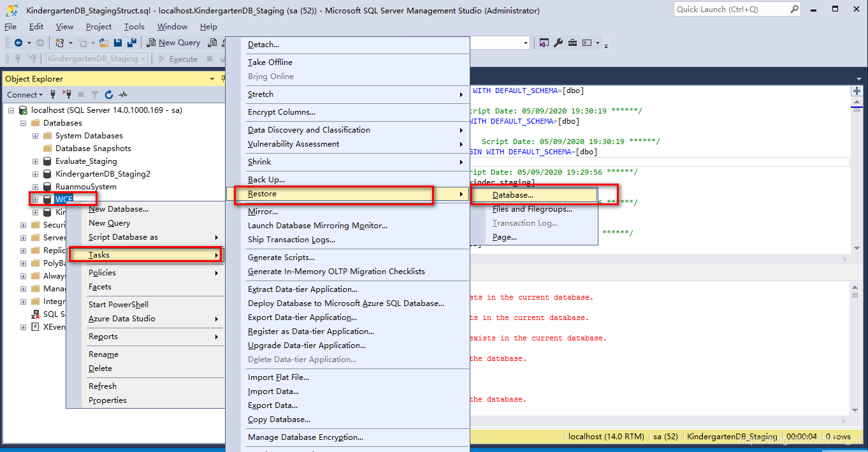Image resolution: width=868 pixels, height=452 pixels.
Task: Select Detach... in Tasks submenu
Action: 348,45
